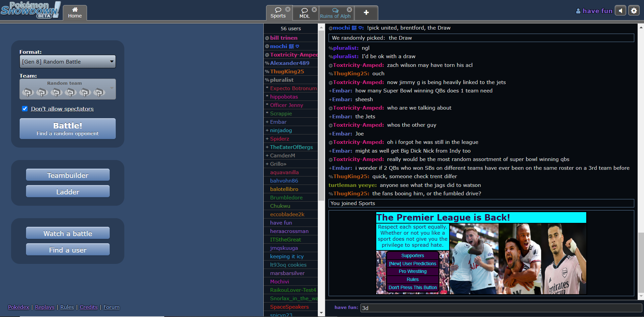Click the user list scrollbar down arrow
The image size is (644, 317).
click(x=321, y=313)
